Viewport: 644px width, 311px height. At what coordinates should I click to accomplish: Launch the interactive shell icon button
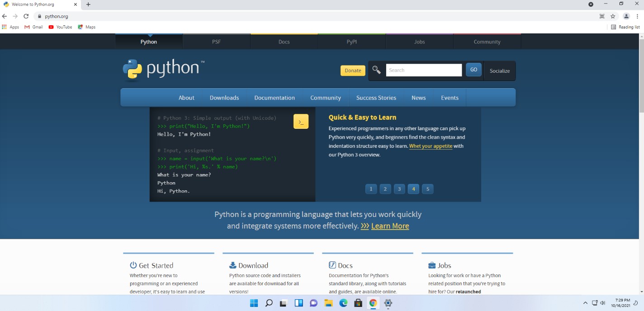coord(301,122)
